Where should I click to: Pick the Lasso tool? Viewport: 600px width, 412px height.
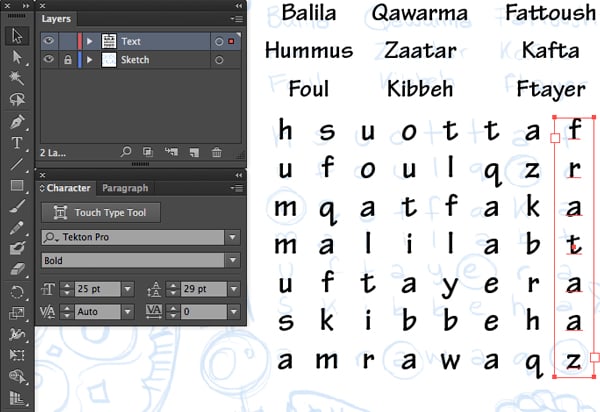(x=17, y=99)
